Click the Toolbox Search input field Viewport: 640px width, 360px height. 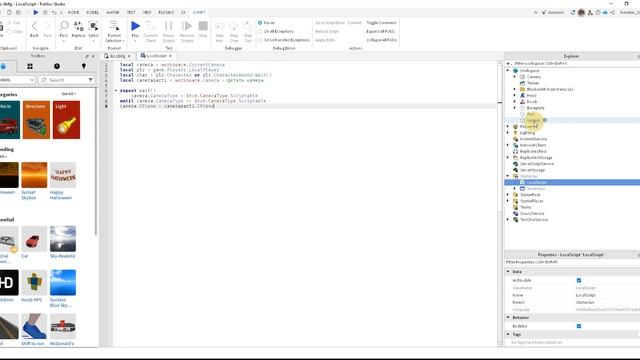tap(67, 80)
